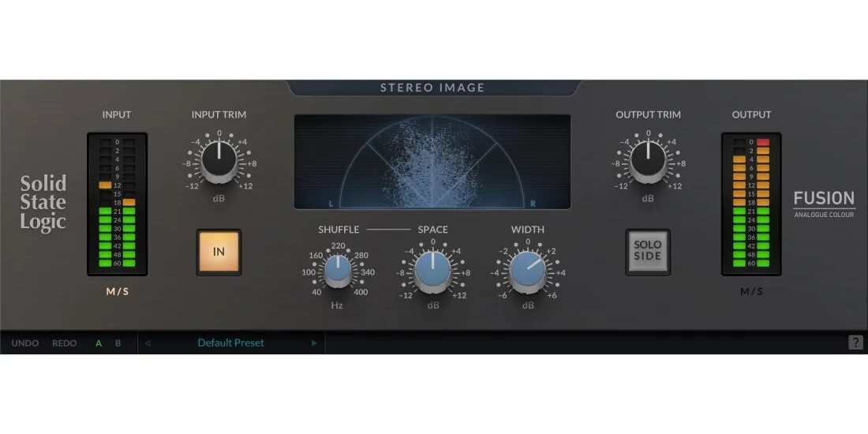Click the 400 mark on Shuffle knob
Screen dimensions: 868x434
click(361, 292)
